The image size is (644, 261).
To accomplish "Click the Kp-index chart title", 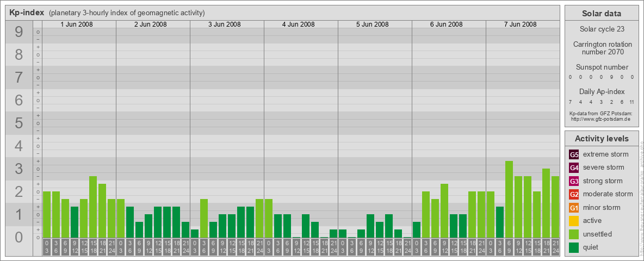I will pyautogui.click(x=27, y=13).
